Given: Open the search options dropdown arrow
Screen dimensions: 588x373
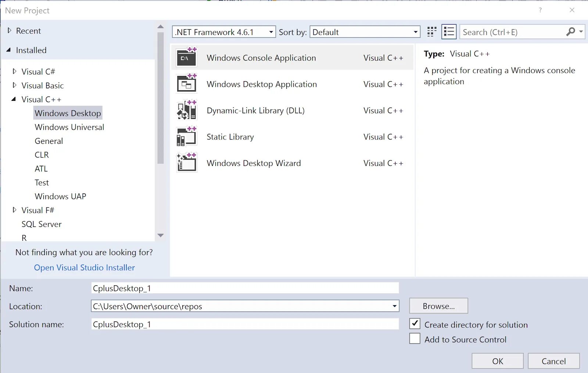Looking at the screenshot, I should [581, 32].
